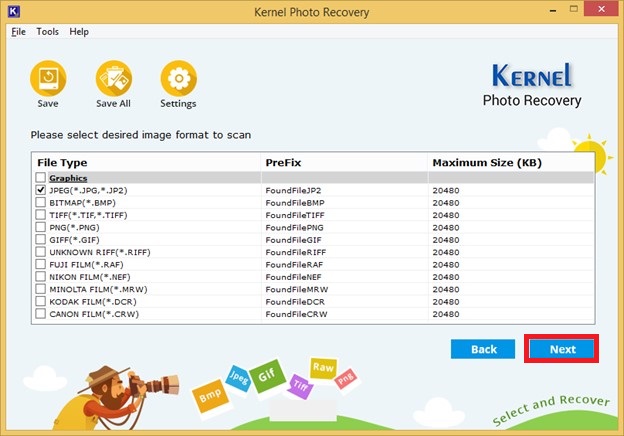Close the Kernel Photo Recovery window
This screenshot has height=436, width=624.
tap(601, 9)
